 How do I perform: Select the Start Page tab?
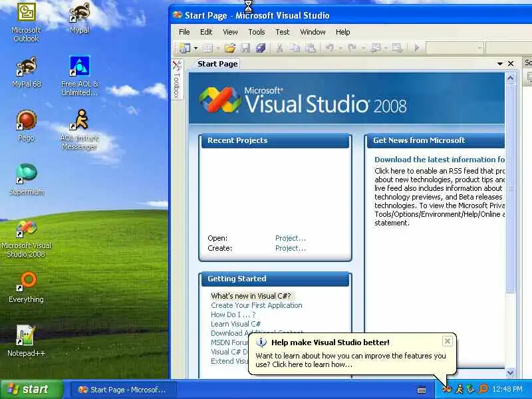pos(217,64)
